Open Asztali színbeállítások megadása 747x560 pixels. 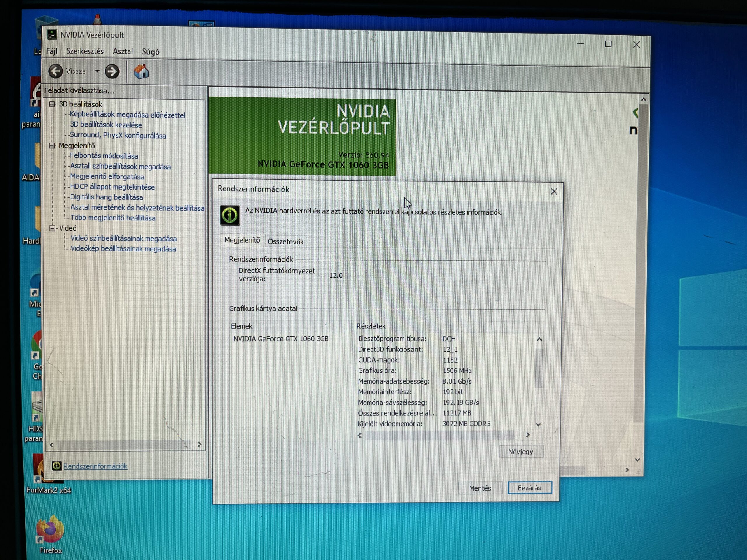click(x=120, y=167)
